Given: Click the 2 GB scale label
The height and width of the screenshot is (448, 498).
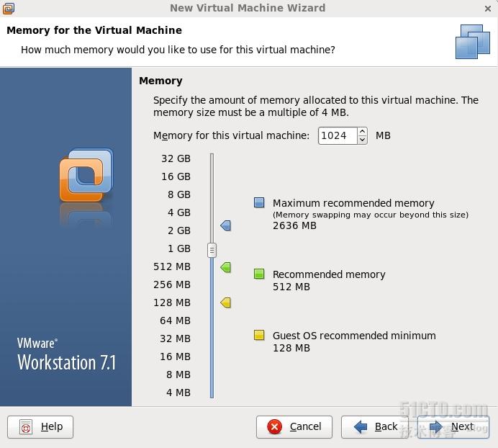Looking at the screenshot, I should [x=179, y=230].
